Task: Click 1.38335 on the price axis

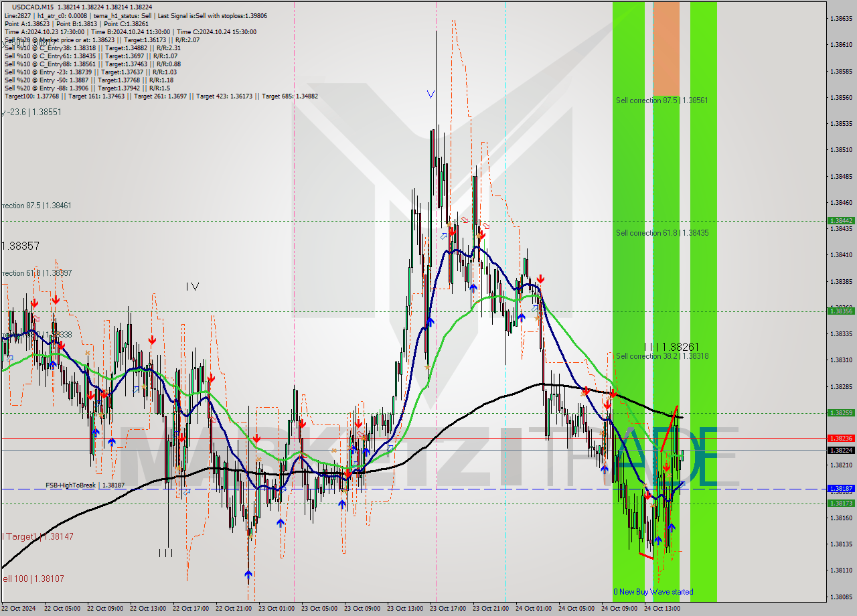Action: coord(841,333)
